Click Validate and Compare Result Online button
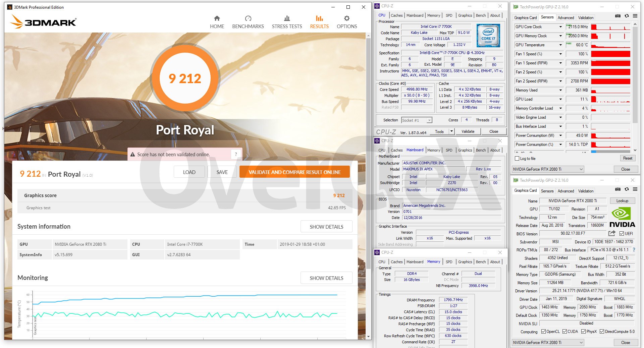This screenshot has width=644, height=348. click(x=294, y=172)
